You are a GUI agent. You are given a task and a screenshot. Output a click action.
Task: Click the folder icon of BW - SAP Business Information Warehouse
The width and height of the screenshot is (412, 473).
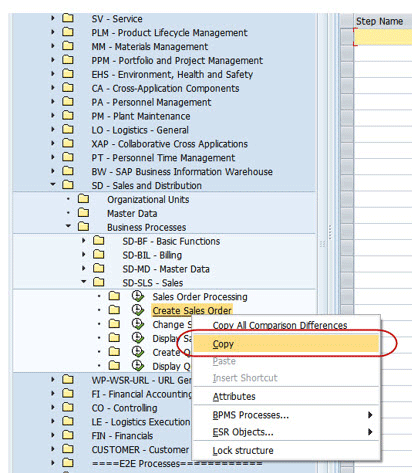click(68, 171)
